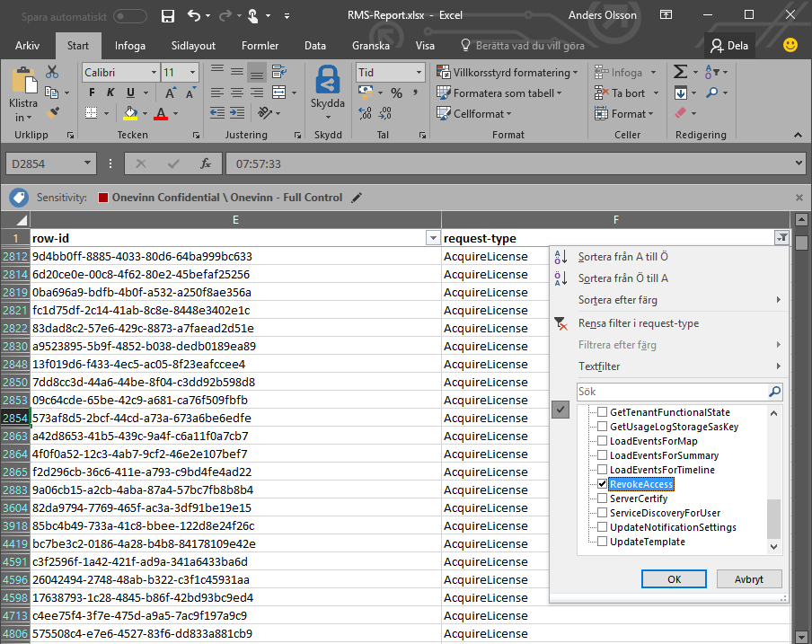Check the ServerCertify filter option
The height and width of the screenshot is (644, 812).
coord(603,498)
